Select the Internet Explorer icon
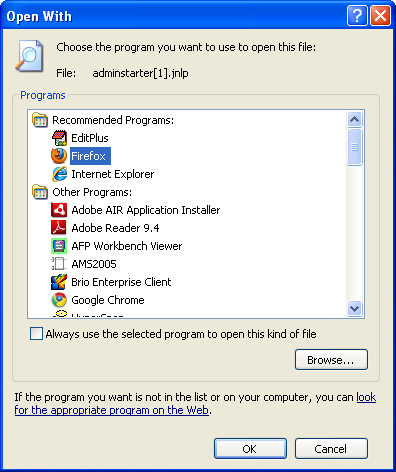396x472 pixels. [59, 174]
